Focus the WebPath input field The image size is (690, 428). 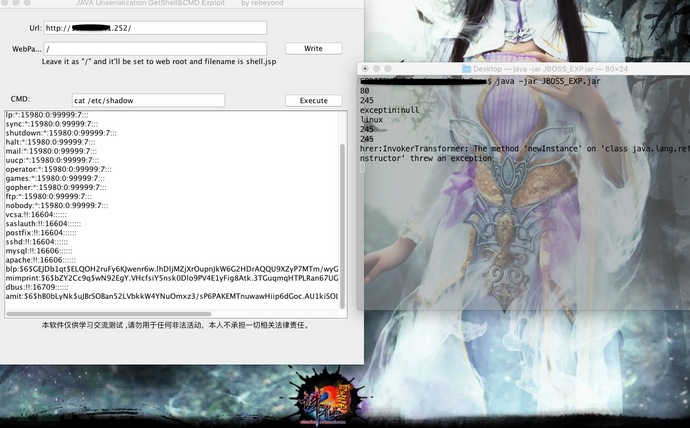155,49
